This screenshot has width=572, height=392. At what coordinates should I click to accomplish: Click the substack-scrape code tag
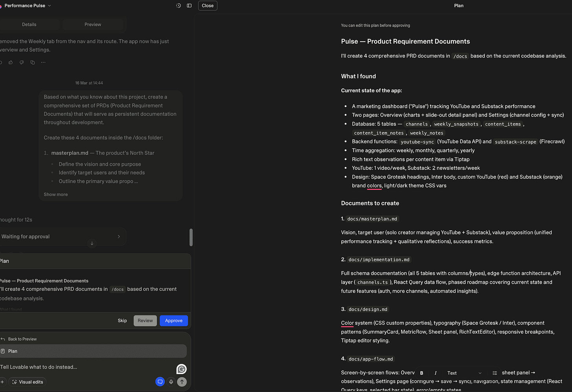coord(515,142)
